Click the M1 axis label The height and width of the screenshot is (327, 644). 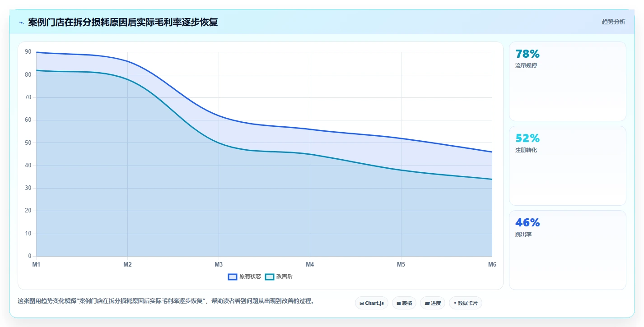(36, 265)
